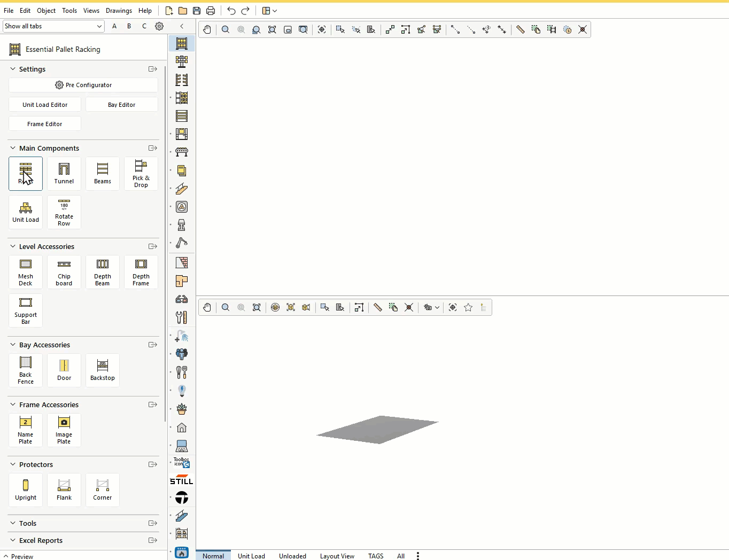Add a Backstop accessory
Screen dimensions: 729x560
tap(103, 370)
